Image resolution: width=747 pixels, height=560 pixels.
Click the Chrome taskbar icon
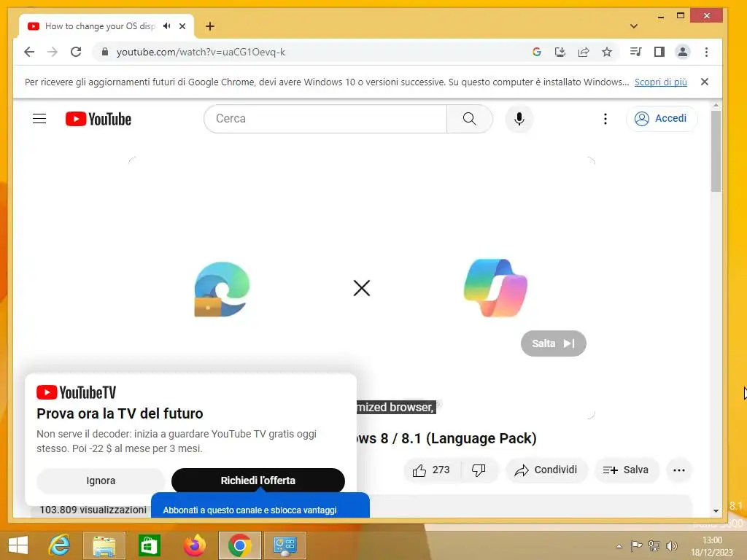[239, 545]
